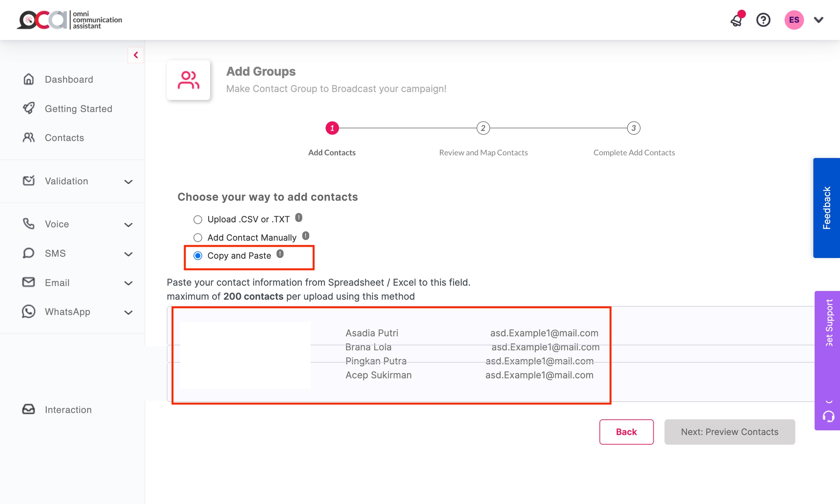Screen dimensions: 840x504
Task: Go to Dashboard in the sidebar
Action: (69, 79)
